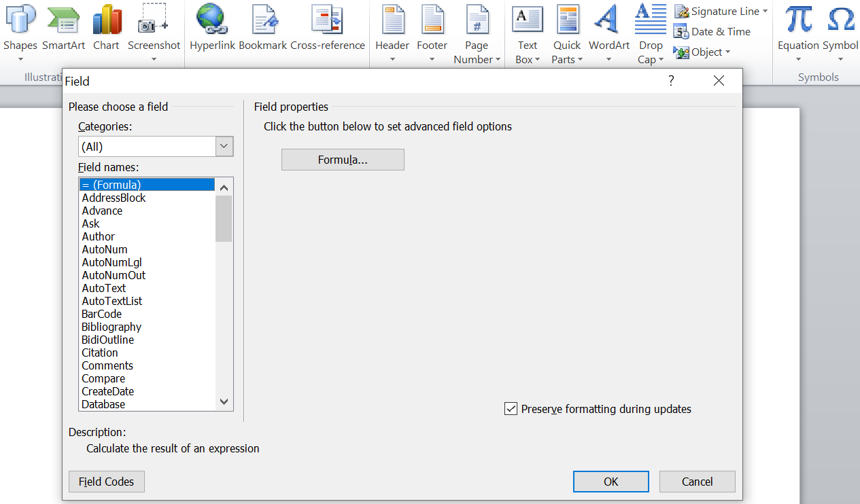This screenshot has width=860, height=504.
Task: Open the Shapes gallery in the ribbon
Action: point(20,33)
